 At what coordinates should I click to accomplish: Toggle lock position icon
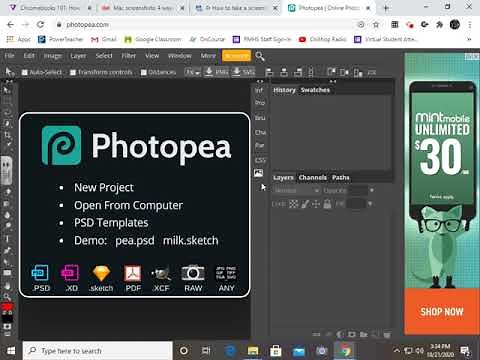pyautogui.click(x=316, y=204)
